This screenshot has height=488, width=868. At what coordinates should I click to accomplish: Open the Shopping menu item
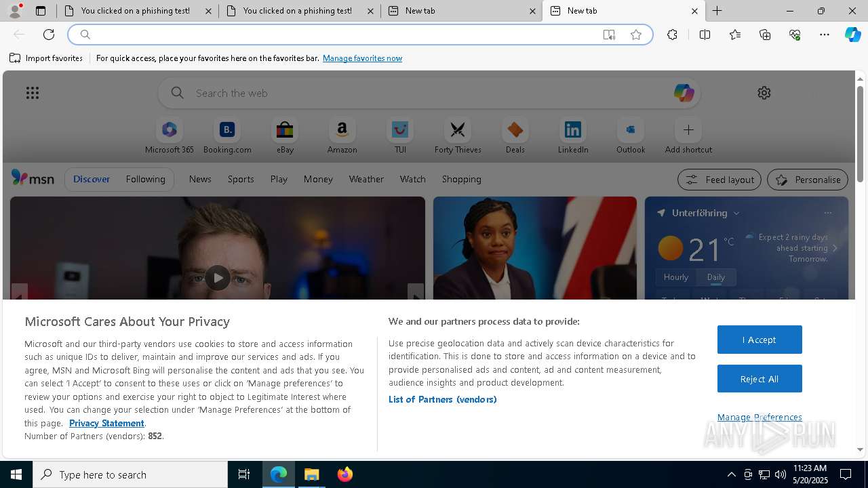click(462, 179)
